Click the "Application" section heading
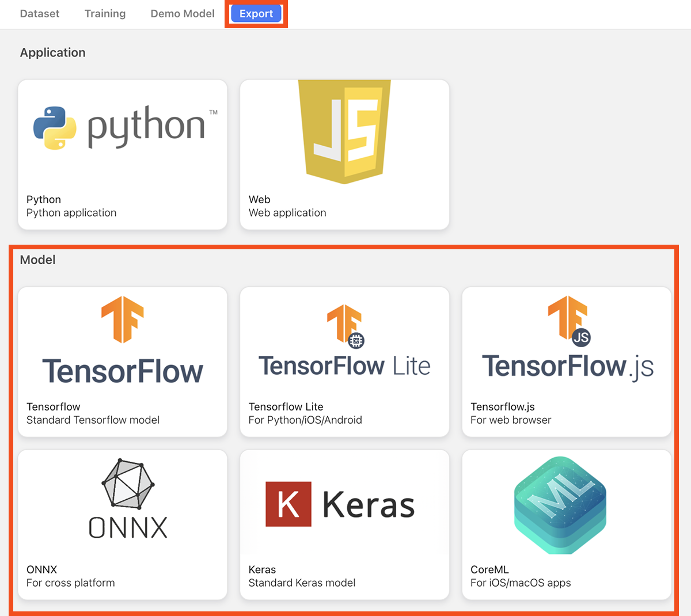This screenshot has width=691, height=616. pyautogui.click(x=52, y=53)
